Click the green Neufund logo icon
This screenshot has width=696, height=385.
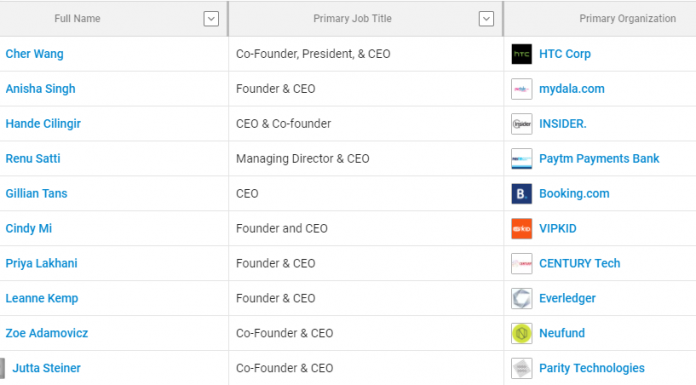522,333
